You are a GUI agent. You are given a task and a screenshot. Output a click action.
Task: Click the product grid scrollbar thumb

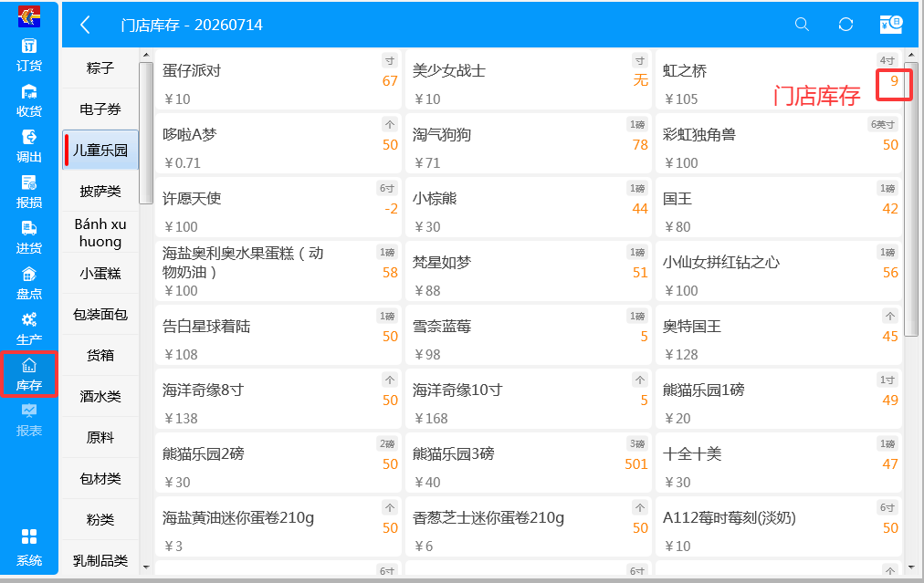click(911, 199)
